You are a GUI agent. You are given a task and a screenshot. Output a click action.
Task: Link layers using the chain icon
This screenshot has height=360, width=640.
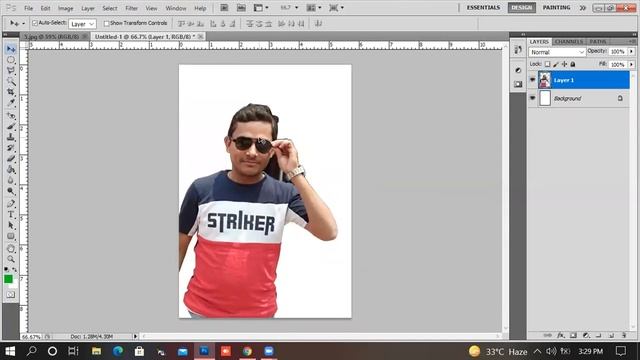click(x=548, y=335)
